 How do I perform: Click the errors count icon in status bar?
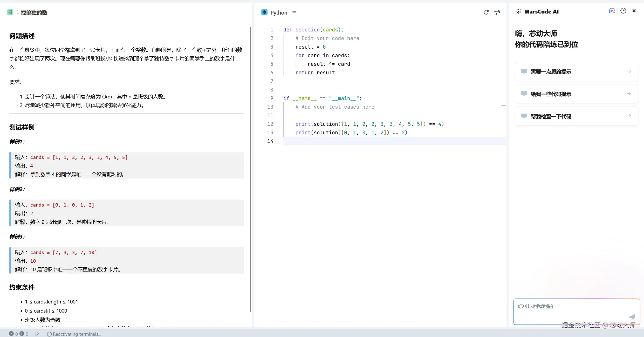[x=11, y=334]
